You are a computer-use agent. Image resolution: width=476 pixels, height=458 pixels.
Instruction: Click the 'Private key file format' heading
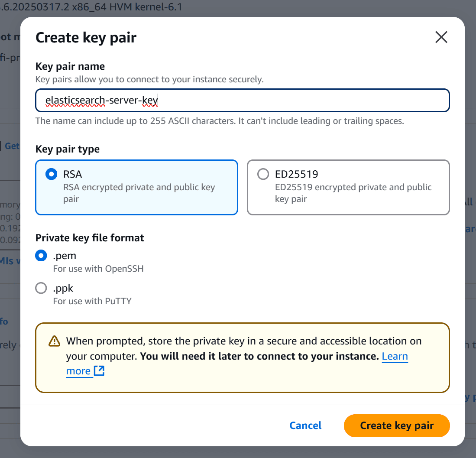[90, 237]
